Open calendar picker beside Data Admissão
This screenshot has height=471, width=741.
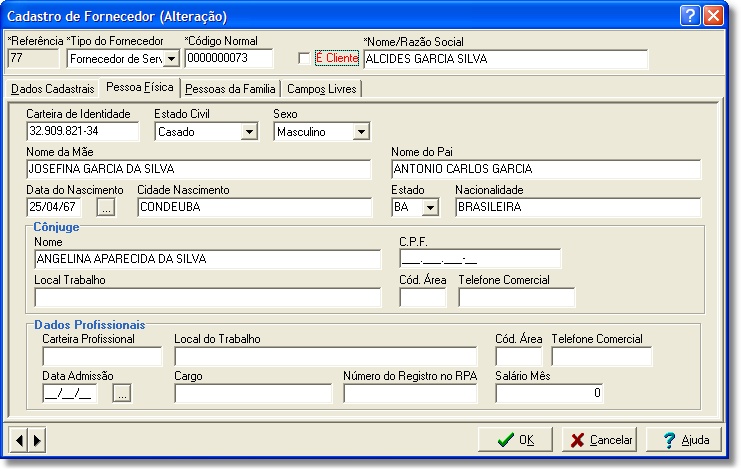tap(122, 393)
